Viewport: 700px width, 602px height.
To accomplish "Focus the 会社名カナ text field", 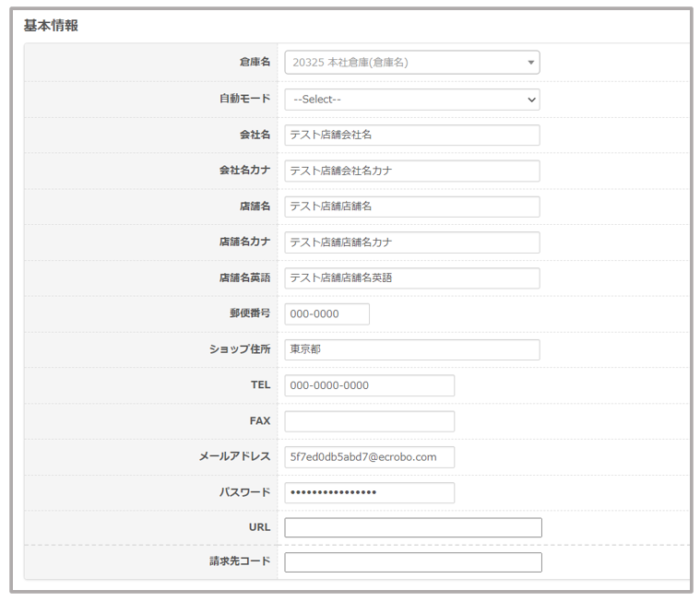I will (x=412, y=171).
